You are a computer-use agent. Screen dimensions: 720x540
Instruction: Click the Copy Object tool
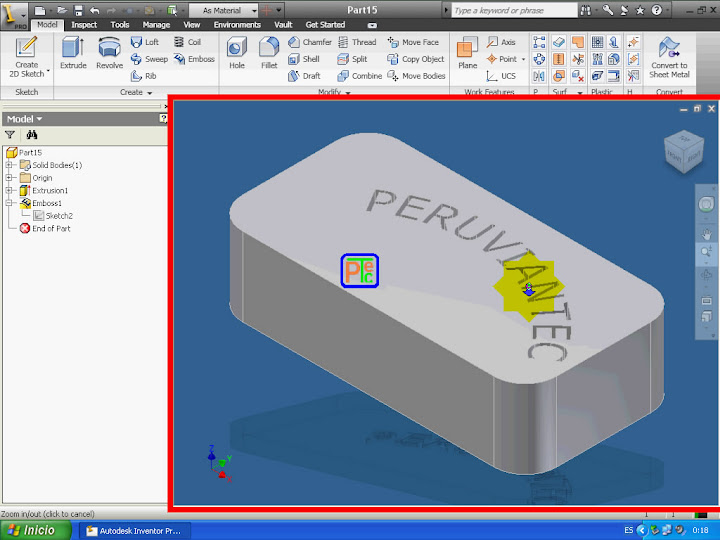coord(416,59)
